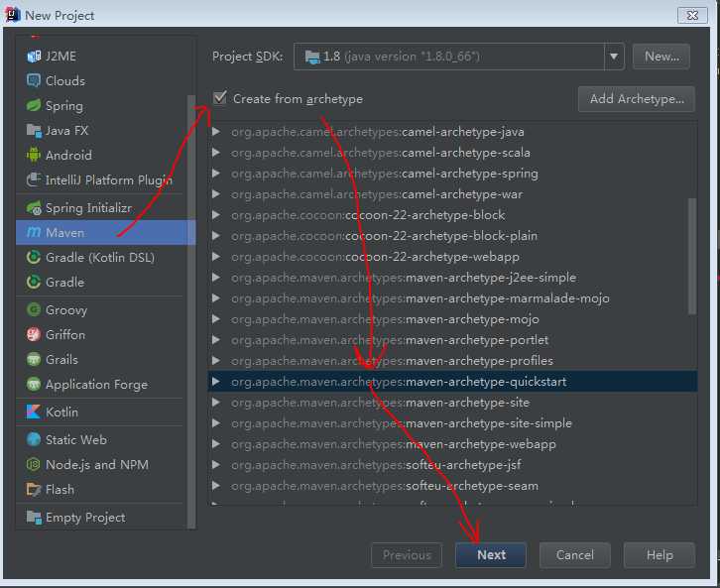Click the Previous button
This screenshot has height=588, width=720.
407,555
